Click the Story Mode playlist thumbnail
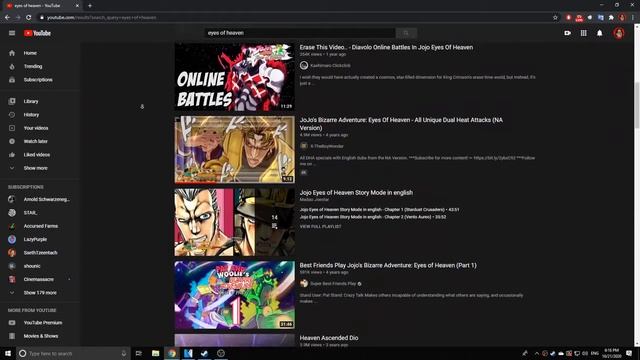 pyautogui.click(x=234, y=222)
